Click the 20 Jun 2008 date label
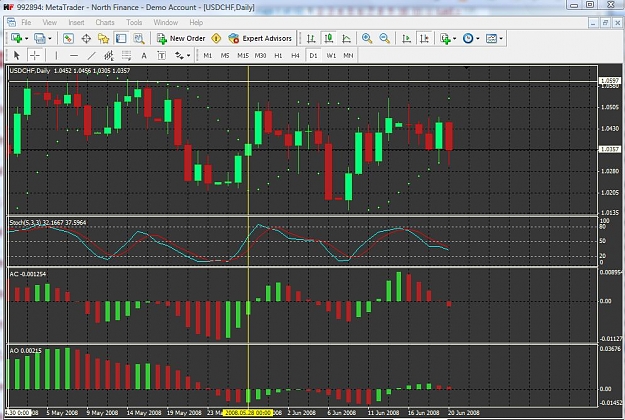The height and width of the screenshot is (420, 625). coord(464,412)
